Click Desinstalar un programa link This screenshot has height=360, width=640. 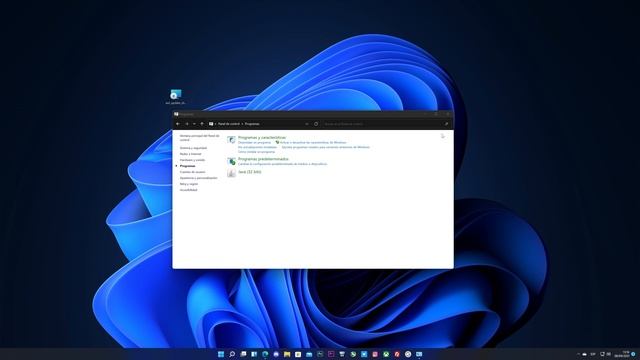[254, 143]
